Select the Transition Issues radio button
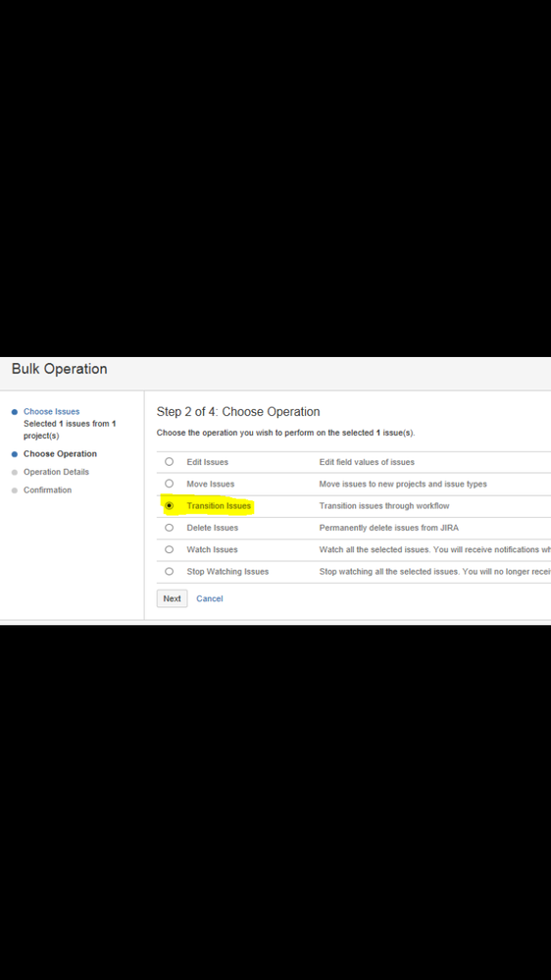The height and width of the screenshot is (980, 551). 169,505
